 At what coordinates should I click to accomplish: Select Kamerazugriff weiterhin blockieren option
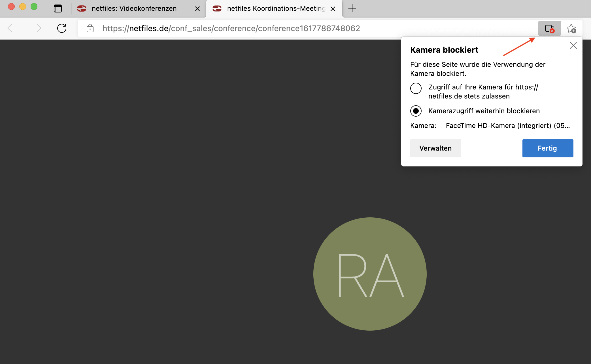pyautogui.click(x=416, y=111)
